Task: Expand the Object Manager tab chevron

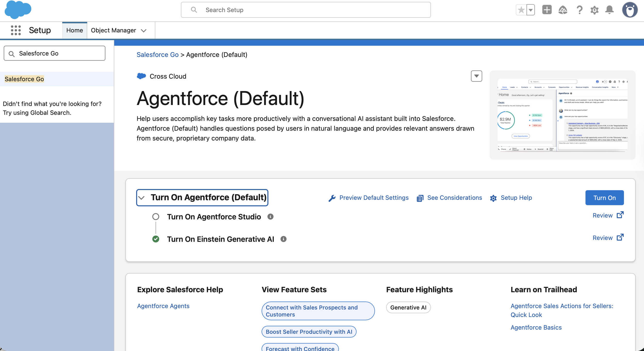Action: tap(144, 30)
